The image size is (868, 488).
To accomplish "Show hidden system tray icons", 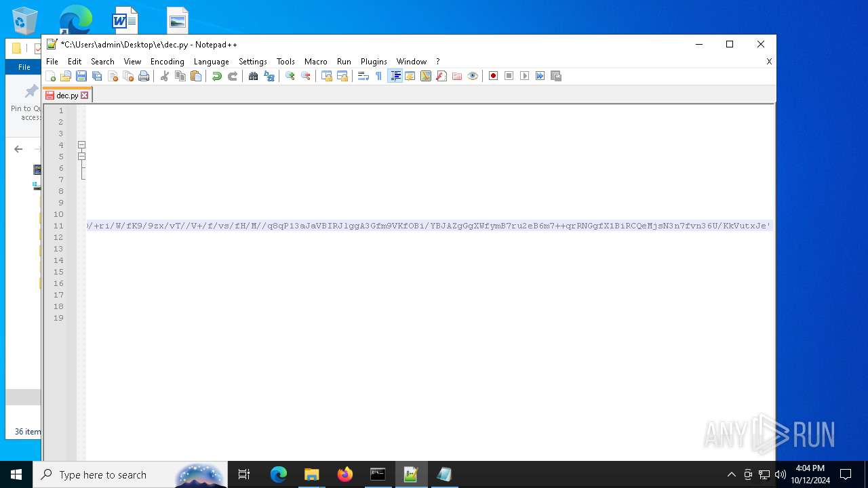I will [x=731, y=474].
